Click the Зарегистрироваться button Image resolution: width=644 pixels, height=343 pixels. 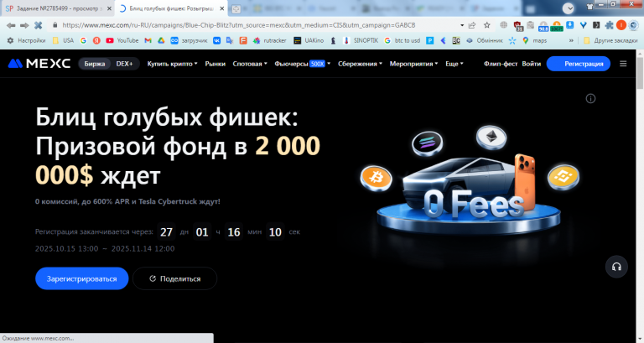tap(81, 278)
